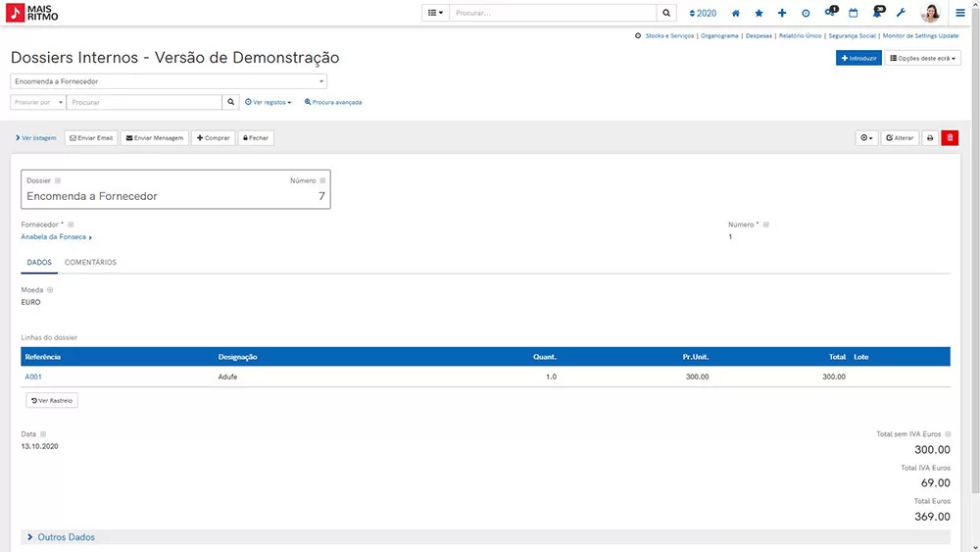Viewport: 980px width, 552px height.
Task: Click the info icon beside Dossier label
Action: 58,180
